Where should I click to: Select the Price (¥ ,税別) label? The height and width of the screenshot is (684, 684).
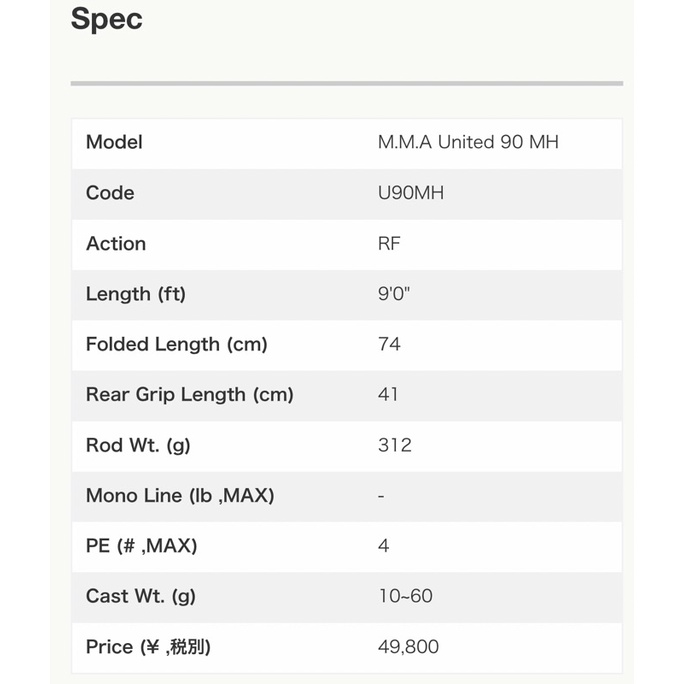(x=148, y=647)
